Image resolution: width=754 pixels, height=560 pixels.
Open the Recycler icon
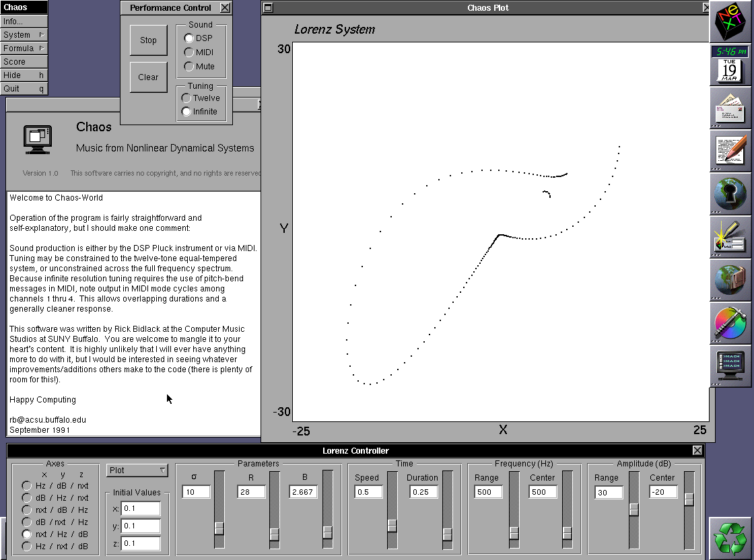(x=731, y=538)
